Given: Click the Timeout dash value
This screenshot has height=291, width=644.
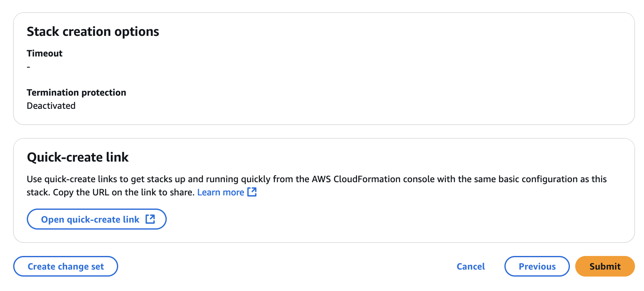Looking at the screenshot, I should (28, 67).
